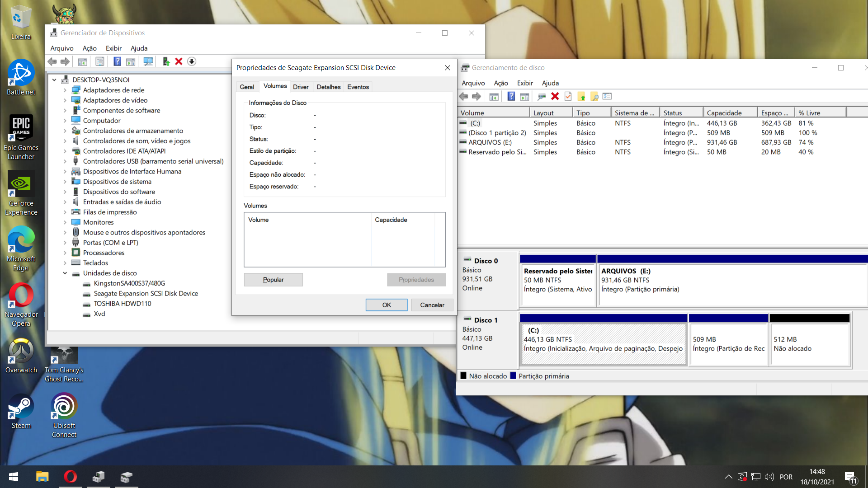Expand the Controladores USB node
868x488 pixels.
pyautogui.click(x=65, y=161)
